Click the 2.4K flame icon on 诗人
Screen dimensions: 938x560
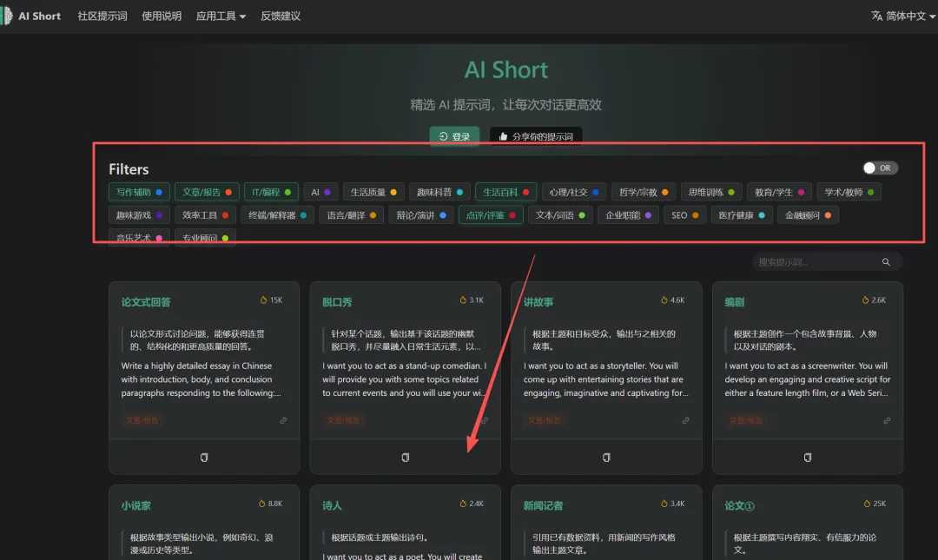pos(462,504)
